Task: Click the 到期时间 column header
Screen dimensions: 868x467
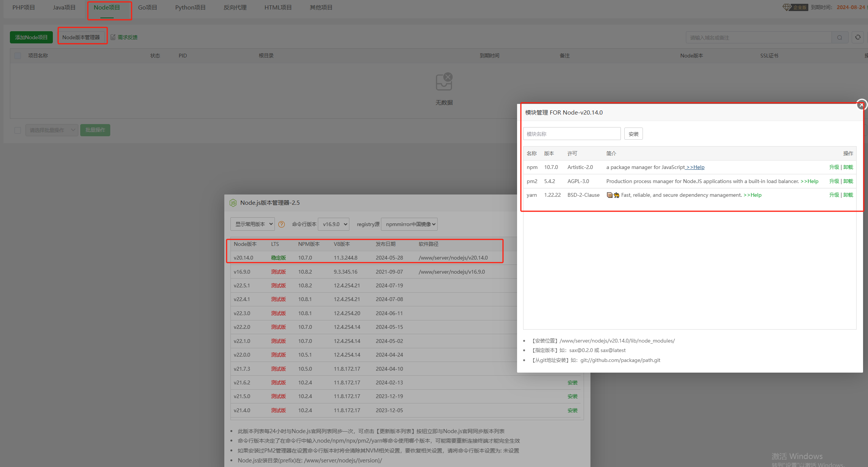Action: (x=489, y=56)
